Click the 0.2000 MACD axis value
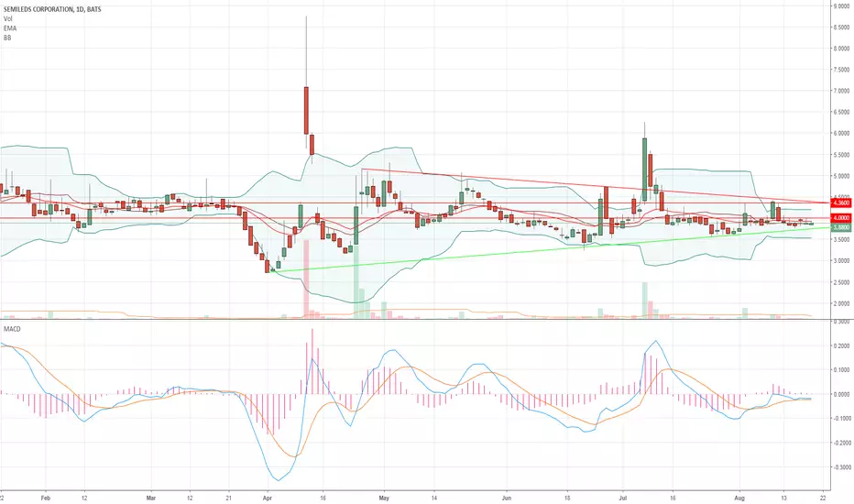The height and width of the screenshot is (504, 854). pyautogui.click(x=841, y=346)
